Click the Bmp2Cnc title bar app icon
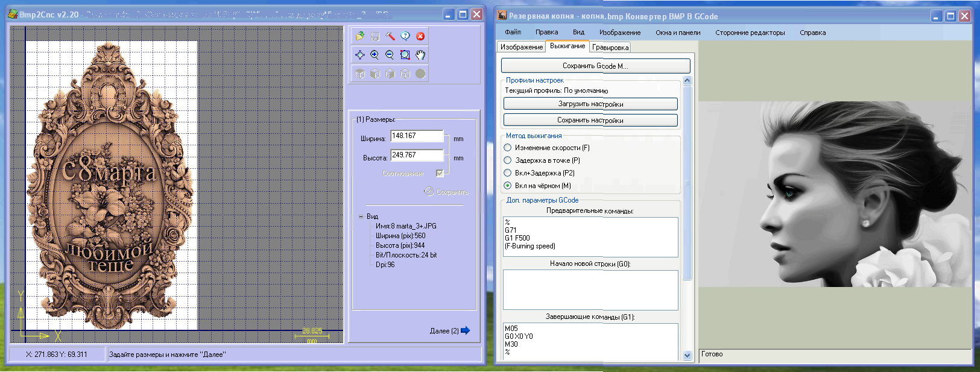This screenshot has height=372, width=980. pyautogui.click(x=13, y=14)
